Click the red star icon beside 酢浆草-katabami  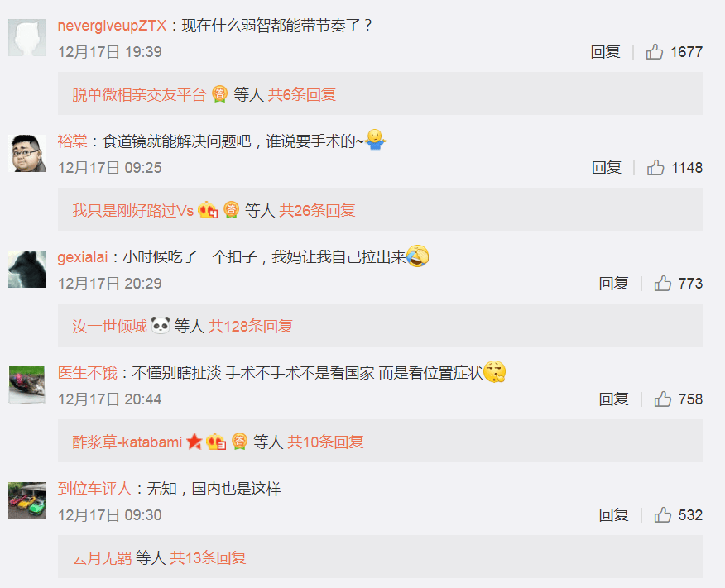point(194,442)
